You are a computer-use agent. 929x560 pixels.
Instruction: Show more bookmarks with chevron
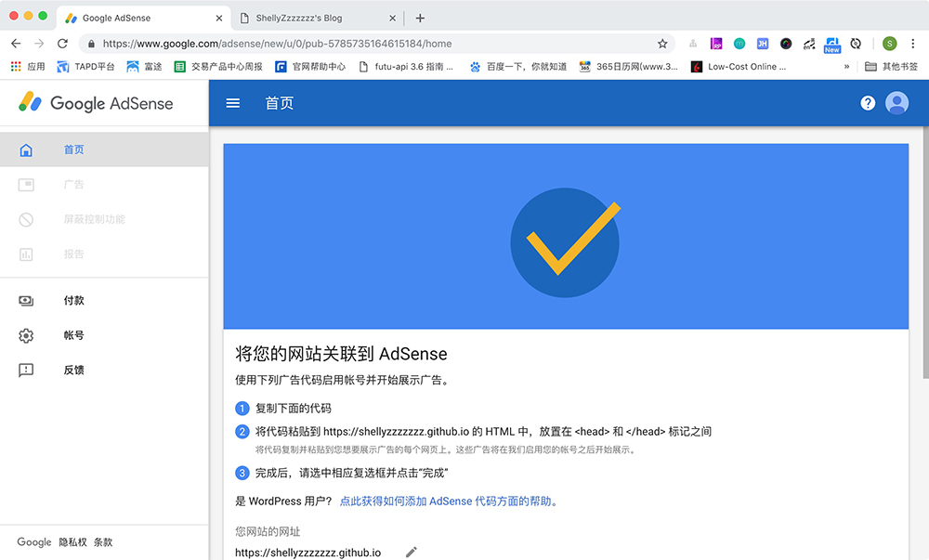click(x=846, y=66)
